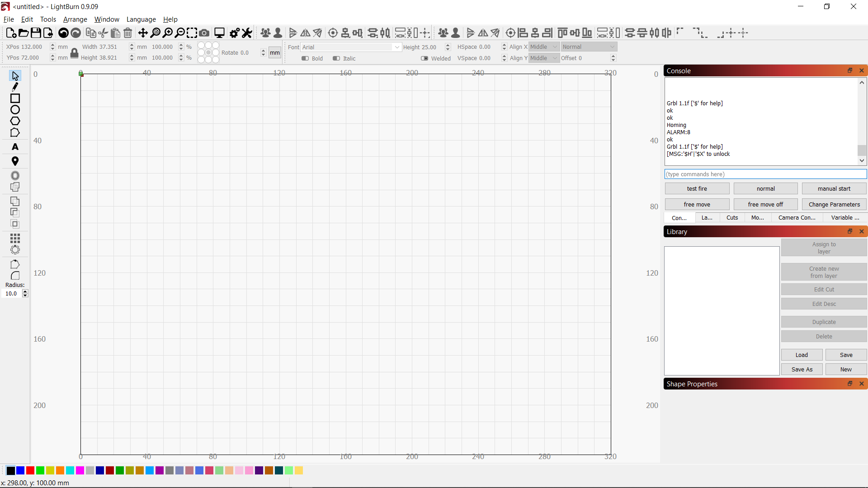The height and width of the screenshot is (488, 868).
Task: Click the manual start button
Action: [834, 189]
